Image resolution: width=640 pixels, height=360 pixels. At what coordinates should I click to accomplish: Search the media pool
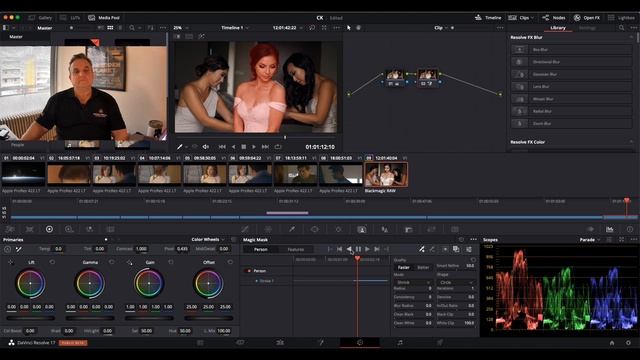(x=132, y=28)
